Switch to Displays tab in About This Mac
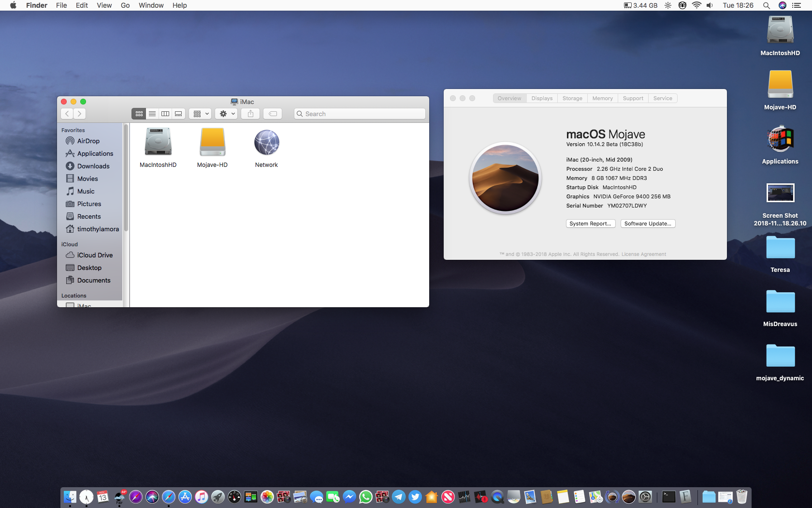The width and height of the screenshot is (812, 508). coord(542,98)
